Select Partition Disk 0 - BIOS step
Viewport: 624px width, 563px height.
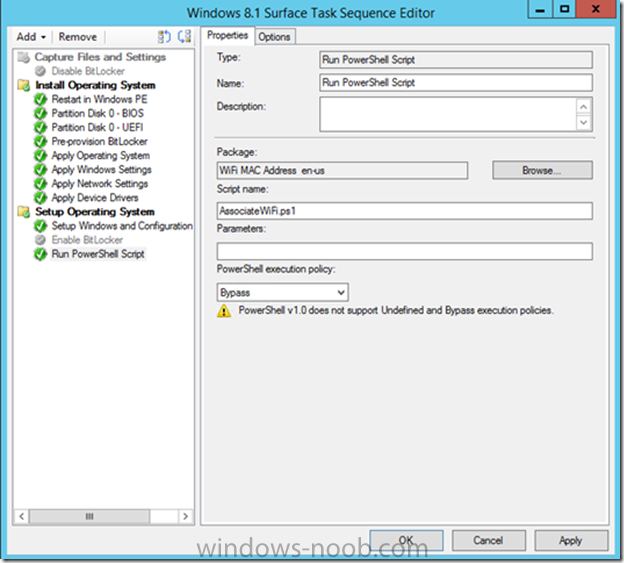tap(98, 113)
